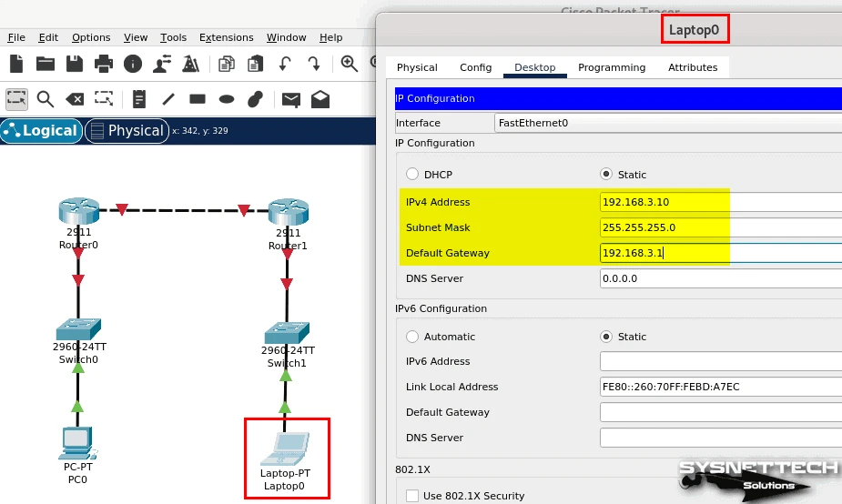Viewport: 842px width, 504px height.
Task: Click the Add Simple PDU envelope
Action: (290, 98)
